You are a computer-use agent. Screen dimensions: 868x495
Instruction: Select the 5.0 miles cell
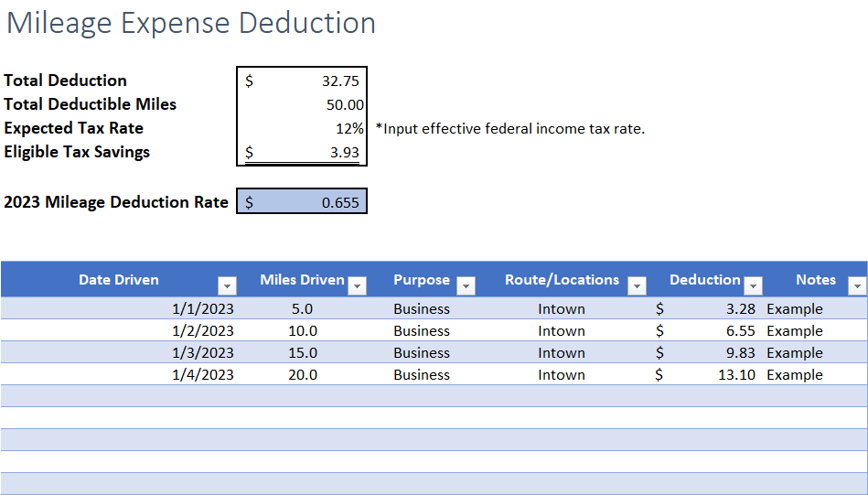(x=302, y=307)
